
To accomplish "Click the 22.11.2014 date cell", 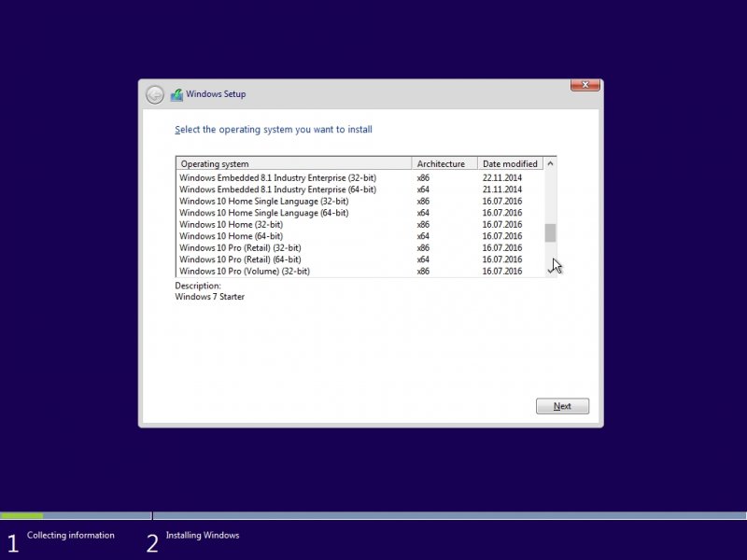I will coord(502,177).
